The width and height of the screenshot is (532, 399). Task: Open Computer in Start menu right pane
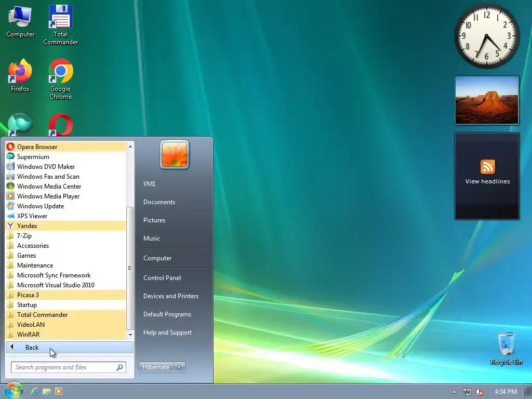(157, 258)
